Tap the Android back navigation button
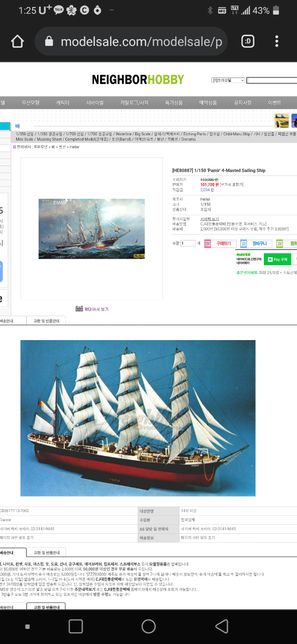Image resolution: width=297 pixels, height=644 pixels. [222, 626]
